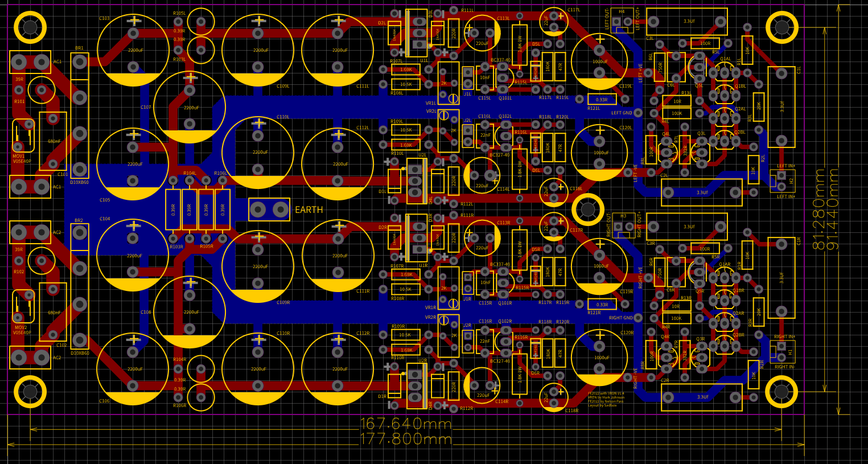Select resistor R4L 100K
Screen dimensions: 868x464
click(x=677, y=113)
